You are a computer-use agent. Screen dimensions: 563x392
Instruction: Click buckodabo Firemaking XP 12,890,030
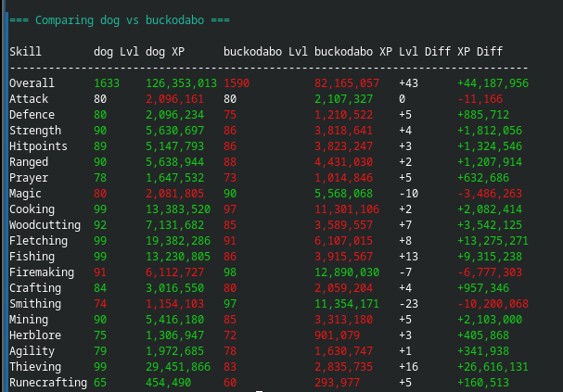pos(347,272)
